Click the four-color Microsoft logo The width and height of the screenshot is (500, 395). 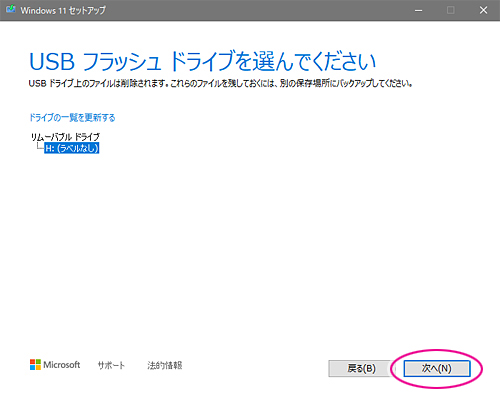pyautogui.click(x=35, y=365)
